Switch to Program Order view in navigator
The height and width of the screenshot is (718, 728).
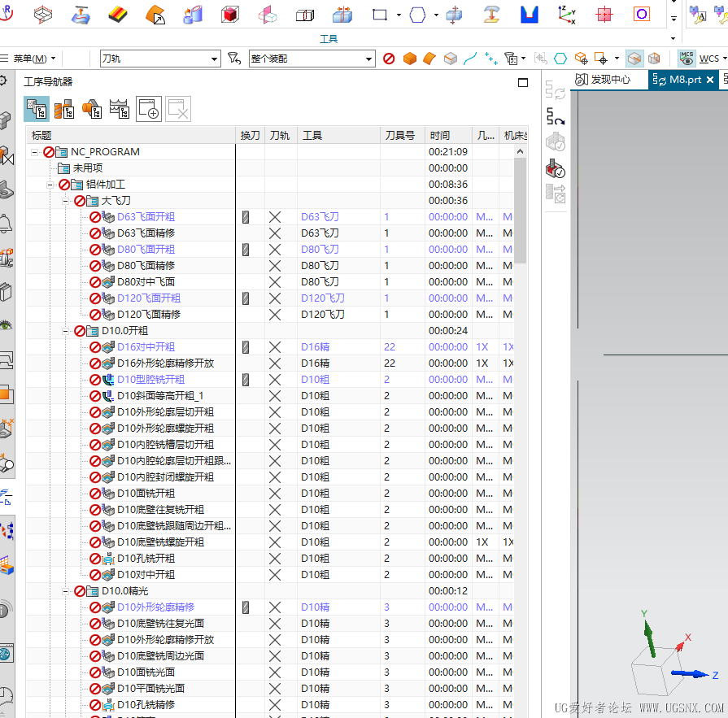(x=37, y=110)
